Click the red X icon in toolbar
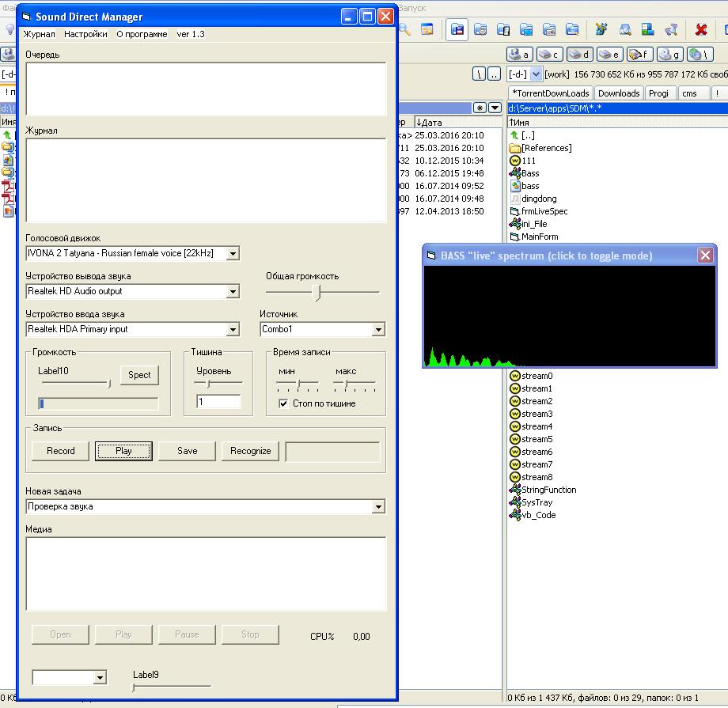 pos(700,30)
